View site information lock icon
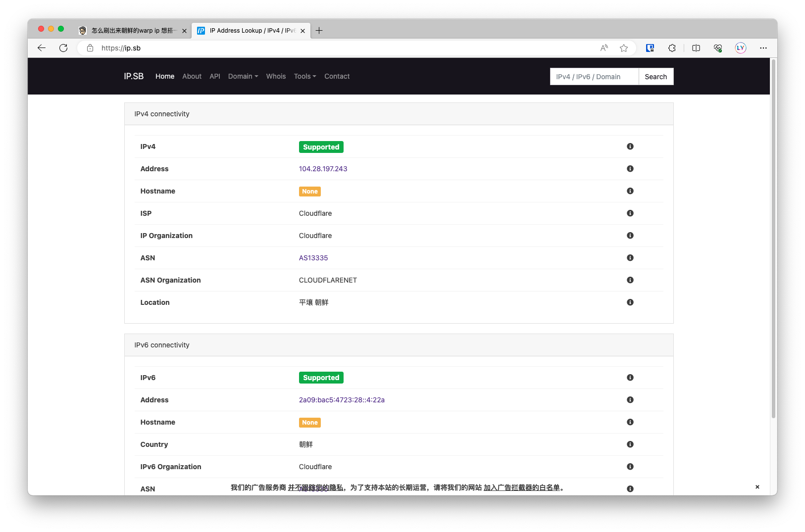This screenshot has height=532, width=805. 90,48
